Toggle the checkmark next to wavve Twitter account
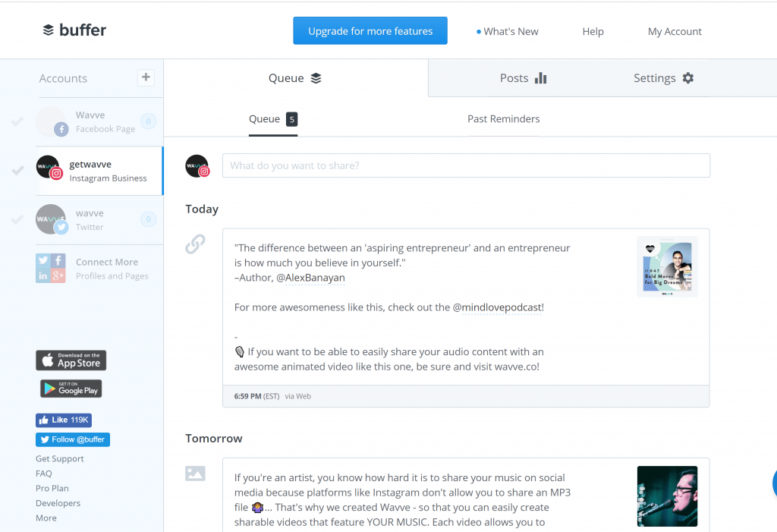 tap(17, 219)
